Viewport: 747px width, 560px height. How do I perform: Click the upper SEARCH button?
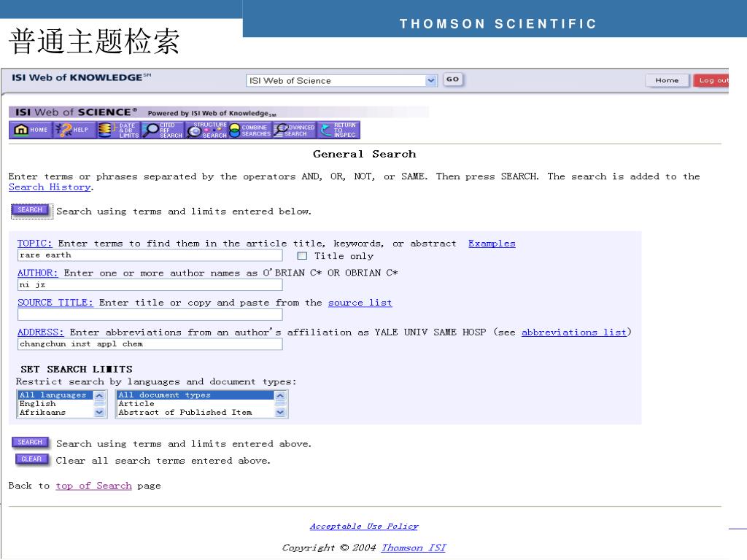[30, 210]
